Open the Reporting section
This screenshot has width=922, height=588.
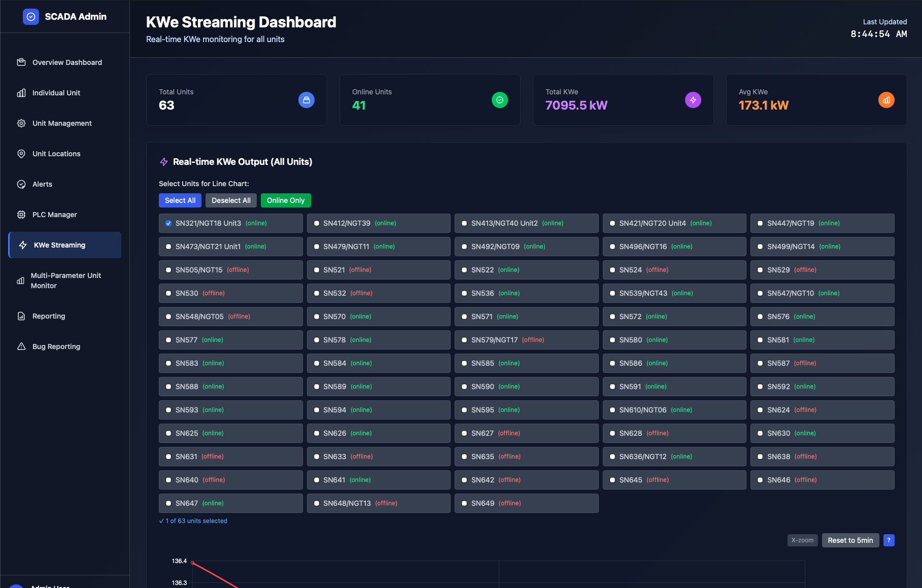[x=65, y=316]
